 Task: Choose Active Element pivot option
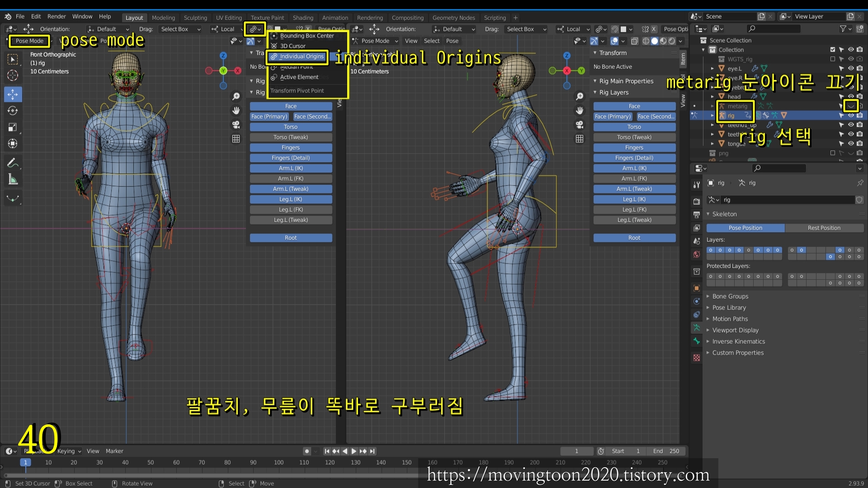(x=299, y=77)
